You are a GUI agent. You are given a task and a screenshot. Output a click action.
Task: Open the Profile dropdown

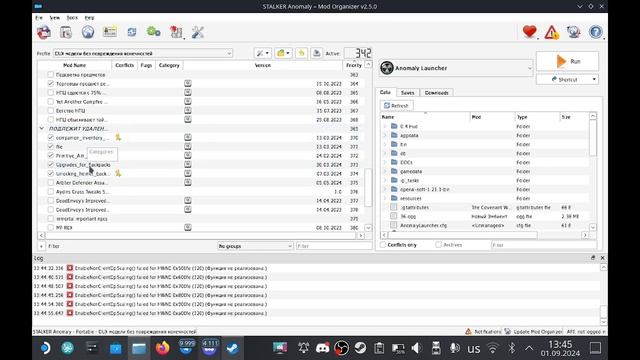click(x=143, y=53)
